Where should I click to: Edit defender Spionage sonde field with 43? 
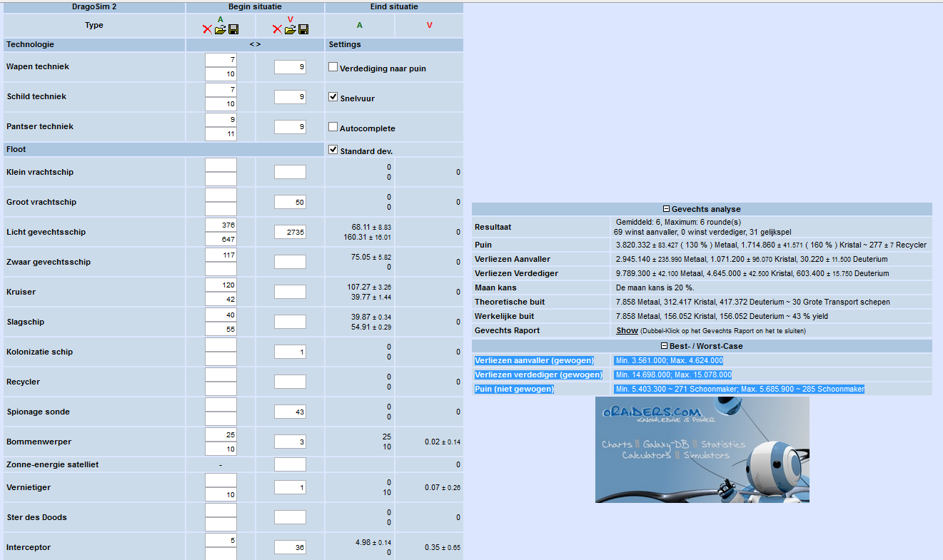coord(290,412)
